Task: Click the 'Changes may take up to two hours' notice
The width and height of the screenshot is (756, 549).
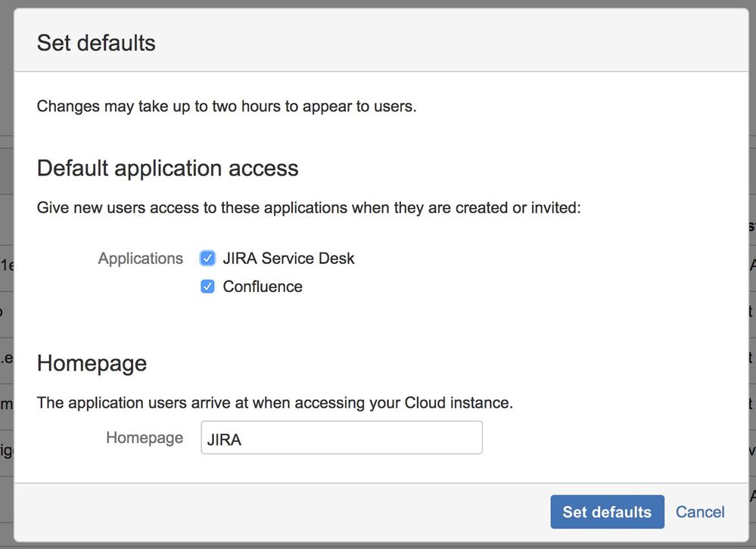Action: [226, 106]
